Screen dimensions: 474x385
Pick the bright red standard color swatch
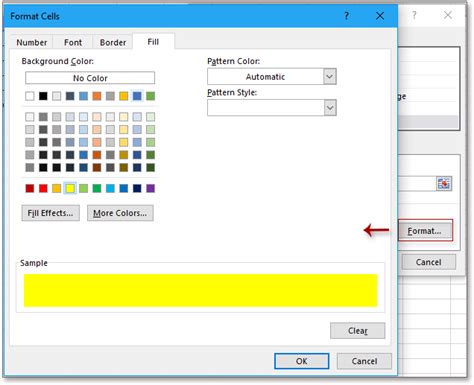(43, 188)
